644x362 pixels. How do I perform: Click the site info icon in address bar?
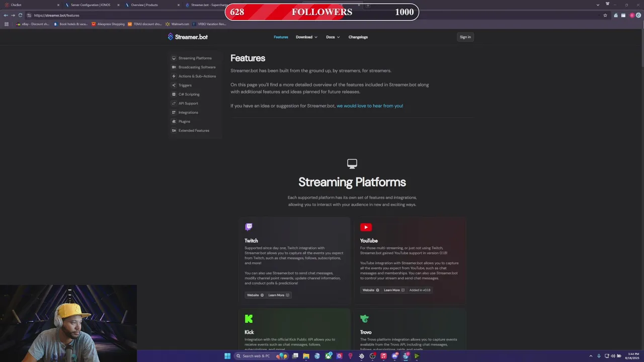29,15
